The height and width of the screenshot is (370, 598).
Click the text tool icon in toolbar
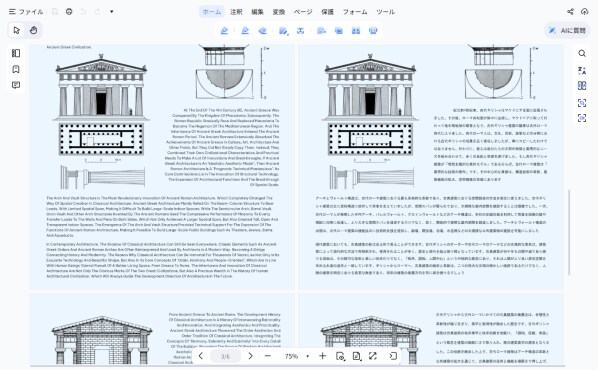point(301,31)
